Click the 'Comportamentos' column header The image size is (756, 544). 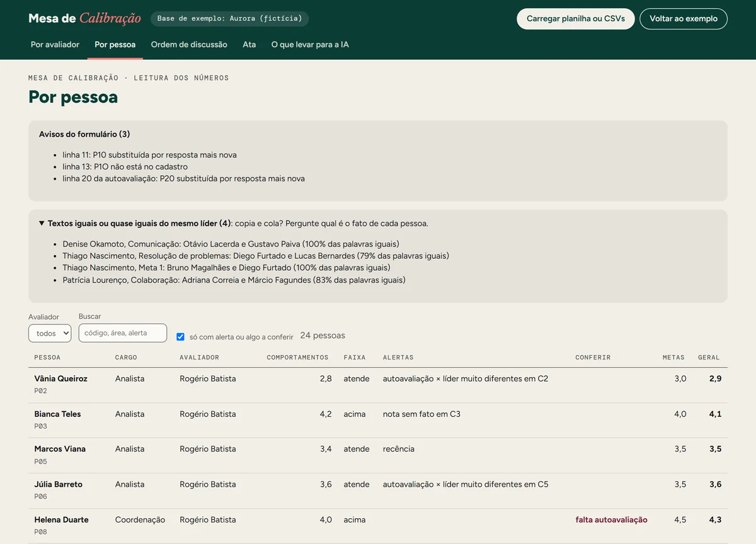coord(297,358)
